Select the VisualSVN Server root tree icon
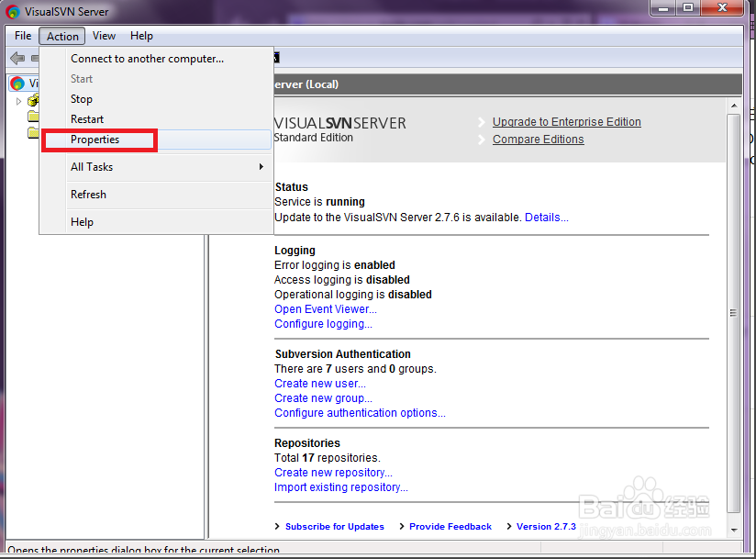Viewport: 756px width, 559px height. (x=17, y=83)
